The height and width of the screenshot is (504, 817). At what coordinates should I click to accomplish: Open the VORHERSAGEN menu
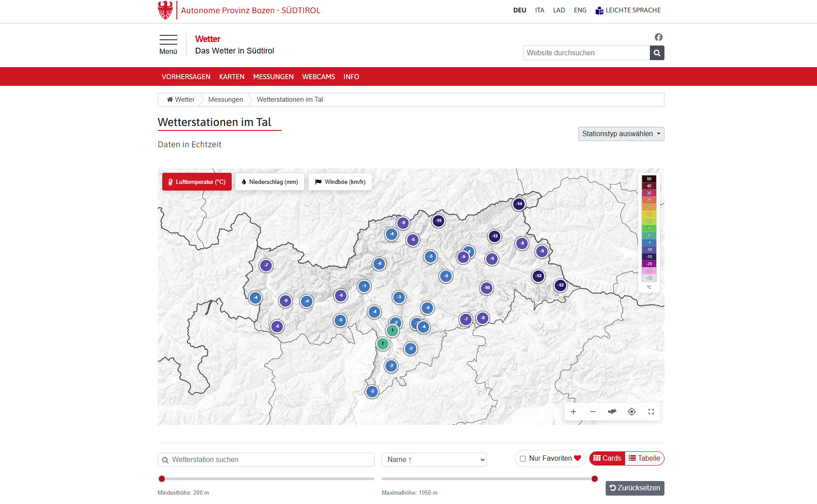[186, 77]
